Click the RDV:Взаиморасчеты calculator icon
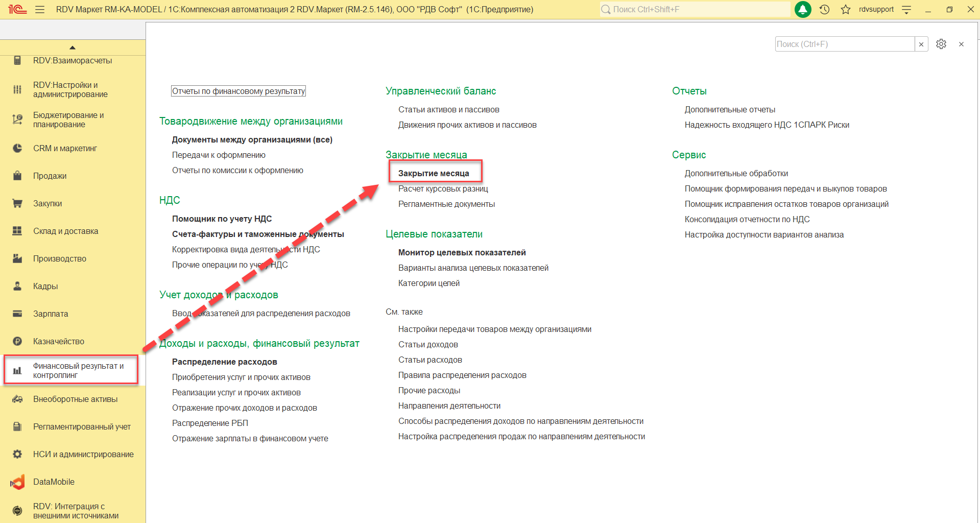Image resolution: width=980 pixels, height=523 pixels. (x=17, y=60)
